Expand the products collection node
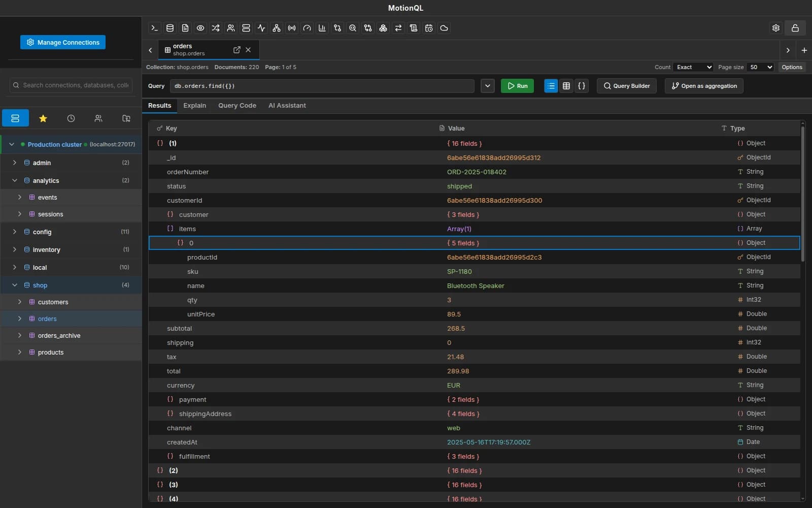Viewport: 812px width, 508px height. click(x=20, y=352)
